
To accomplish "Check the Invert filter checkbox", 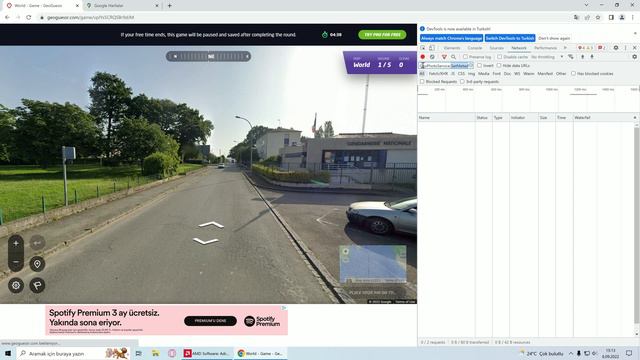I will (x=480, y=65).
